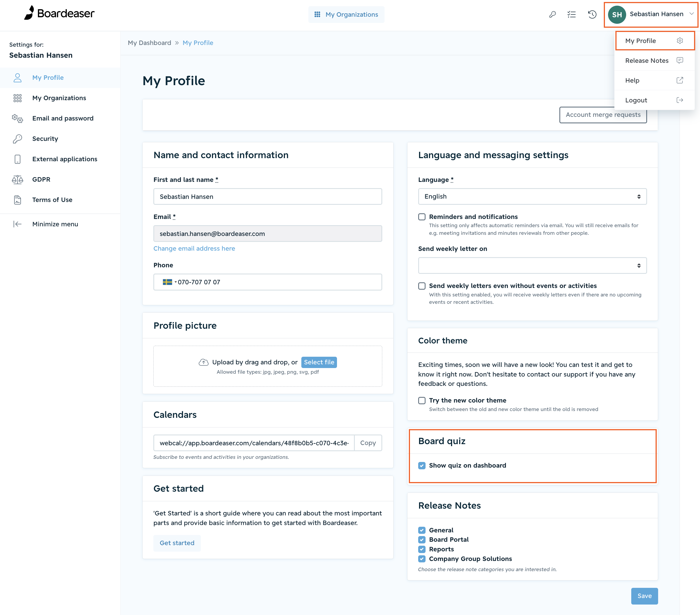Uncheck Company Group Solutions category
The image size is (700, 615).
coord(422,559)
